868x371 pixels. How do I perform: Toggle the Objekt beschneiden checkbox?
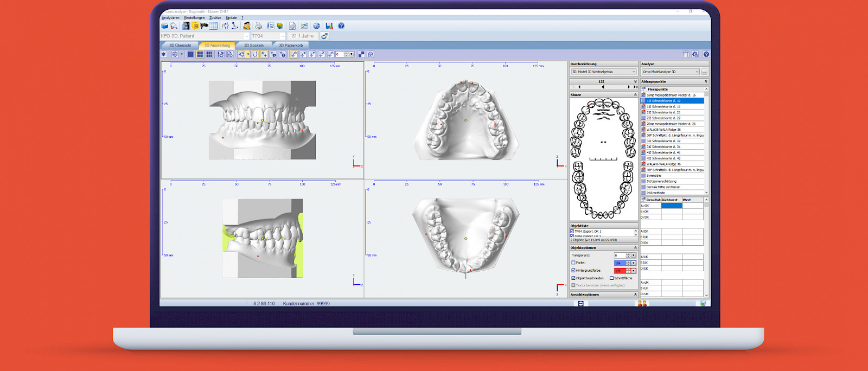(573, 278)
